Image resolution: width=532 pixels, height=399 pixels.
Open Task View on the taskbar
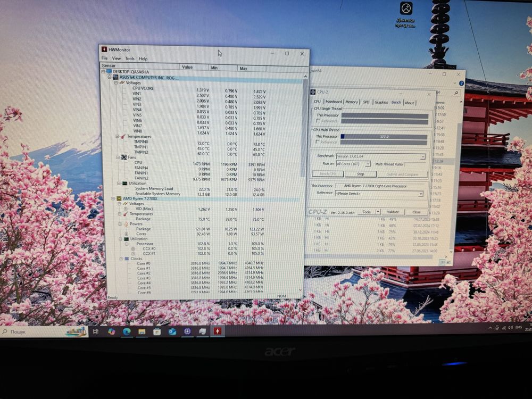(x=96, y=331)
